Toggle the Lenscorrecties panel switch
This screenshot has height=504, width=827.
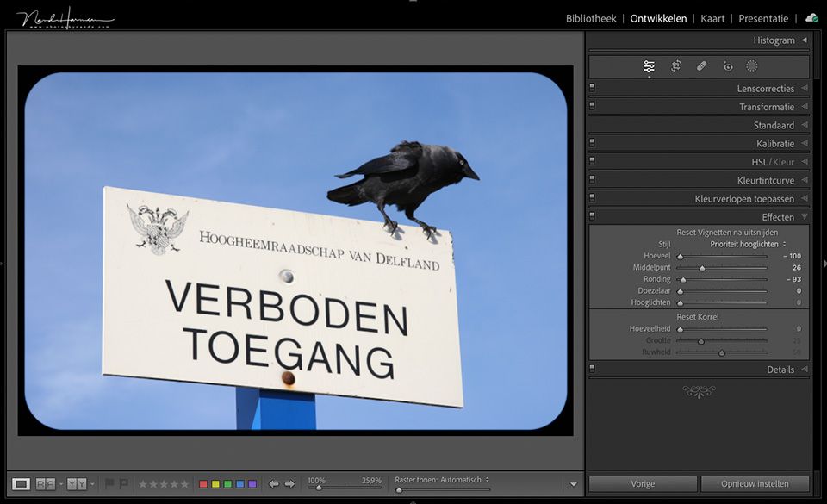pos(592,88)
